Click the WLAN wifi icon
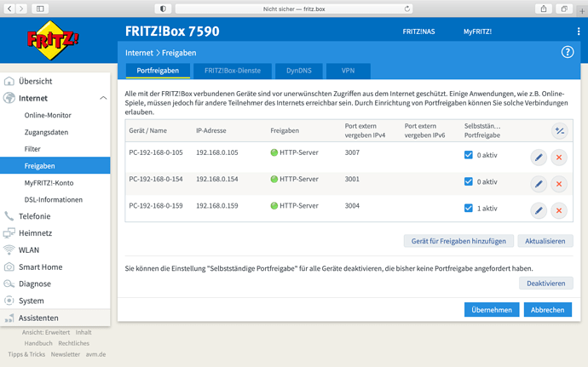 pos(9,249)
